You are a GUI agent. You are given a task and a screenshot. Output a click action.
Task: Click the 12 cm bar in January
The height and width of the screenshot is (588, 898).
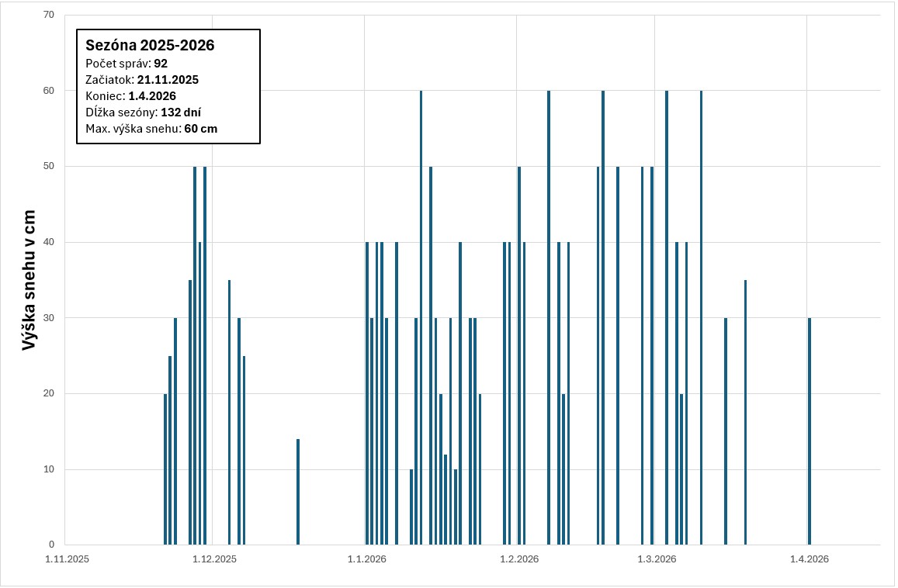[x=445, y=500]
